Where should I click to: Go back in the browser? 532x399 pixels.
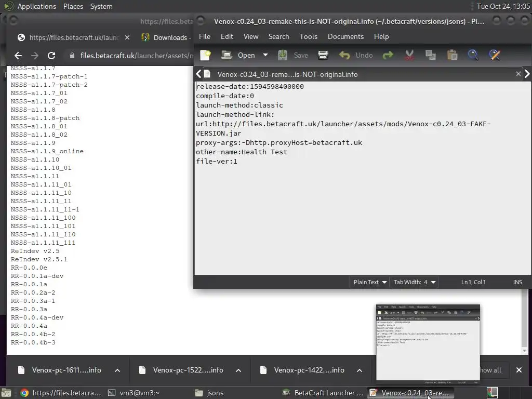point(18,55)
